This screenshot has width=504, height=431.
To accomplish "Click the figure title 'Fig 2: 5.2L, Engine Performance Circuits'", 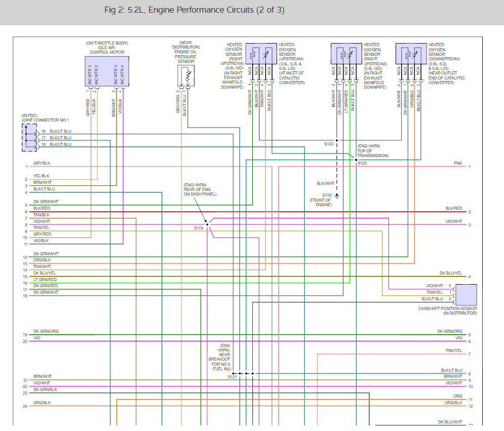I will coord(194,10).
